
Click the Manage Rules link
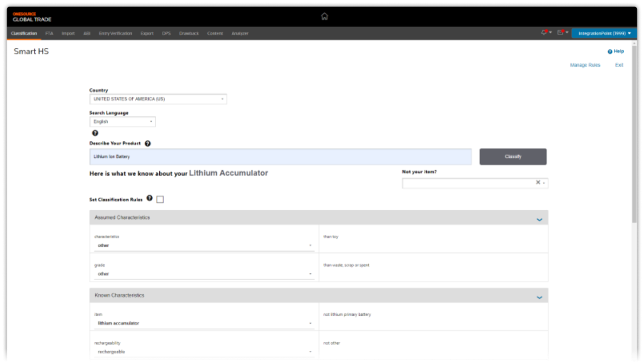pos(585,65)
